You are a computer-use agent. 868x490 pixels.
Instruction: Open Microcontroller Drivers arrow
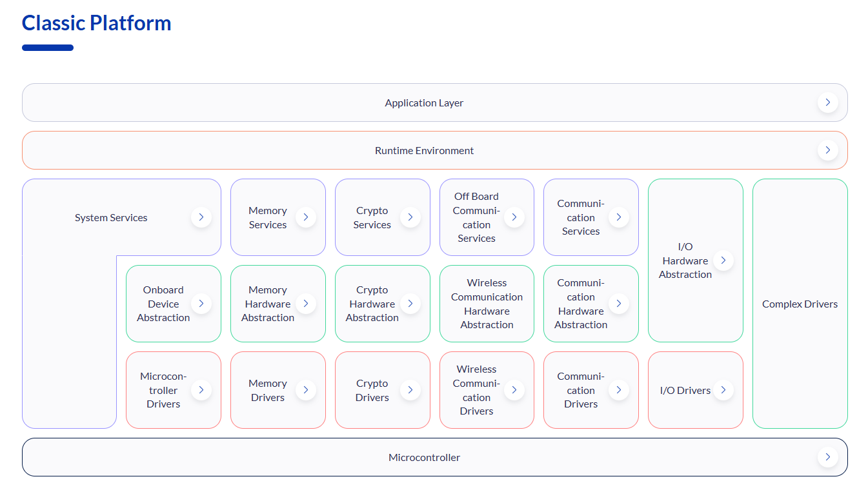coord(201,390)
